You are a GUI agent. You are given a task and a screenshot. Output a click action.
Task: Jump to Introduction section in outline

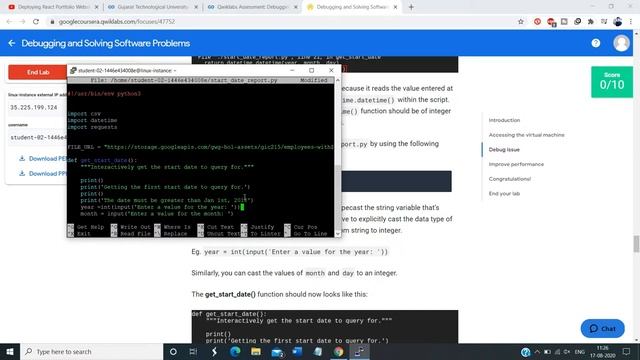click(504, 120)
